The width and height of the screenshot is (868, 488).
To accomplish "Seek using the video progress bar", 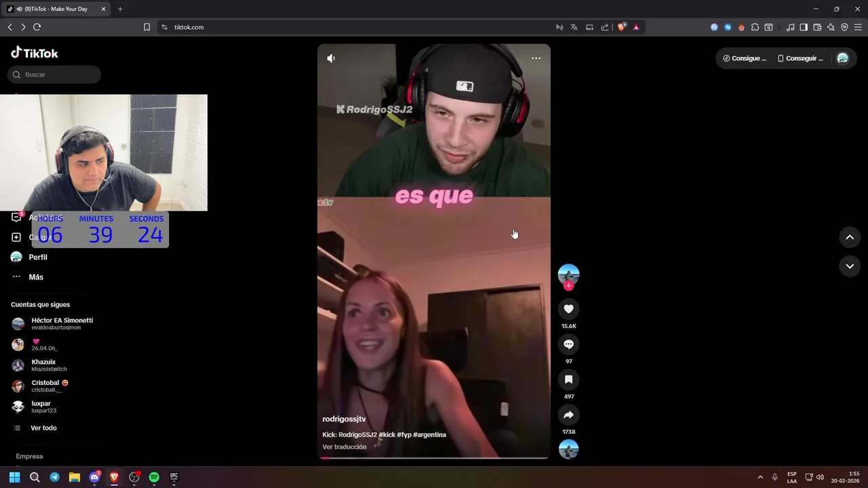I will pyautogui.click(x=433, y=457).
